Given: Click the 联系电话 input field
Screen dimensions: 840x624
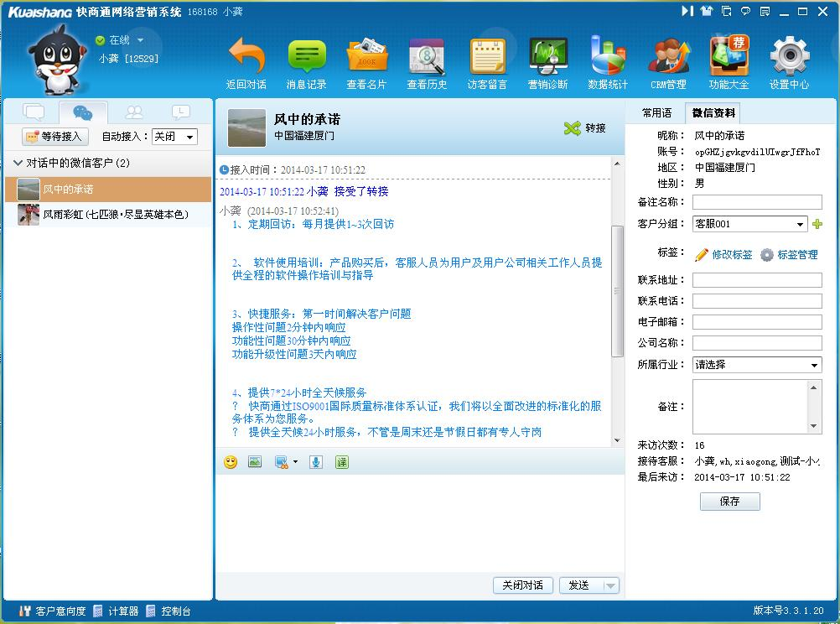Looking at the screenshot, I should tap(756, 301).
